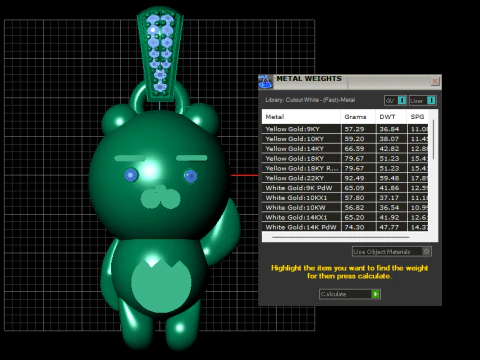The image size is (480, 360).
Task: Select the Yellow Gold:18KY R... row
Action: tap(345, 168)
